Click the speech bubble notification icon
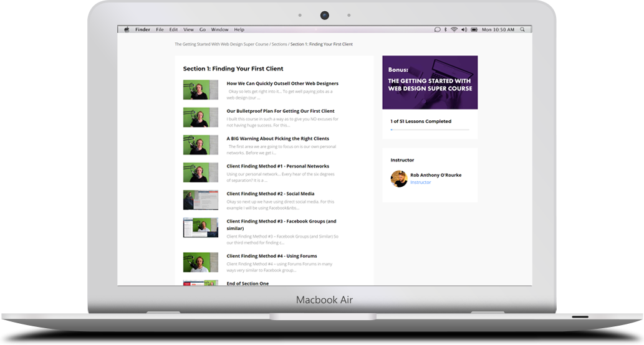644x345 pixels. click(438, 29)
